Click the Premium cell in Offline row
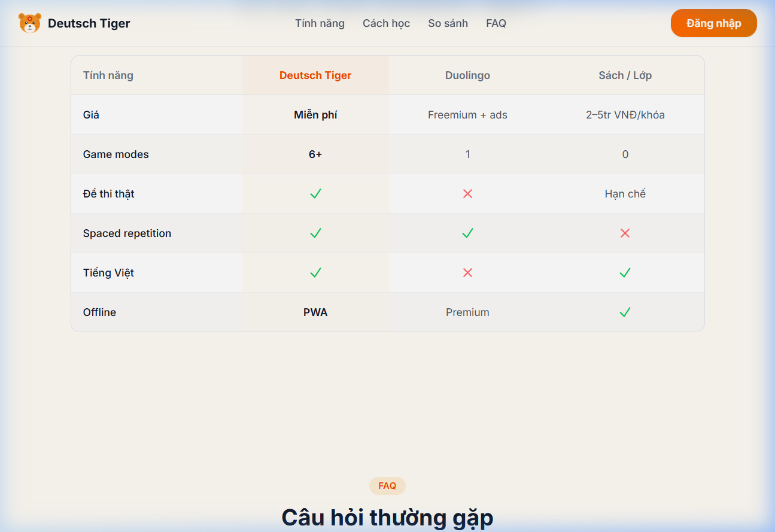This screenshot has width=775, height=532. click(467, 312)
